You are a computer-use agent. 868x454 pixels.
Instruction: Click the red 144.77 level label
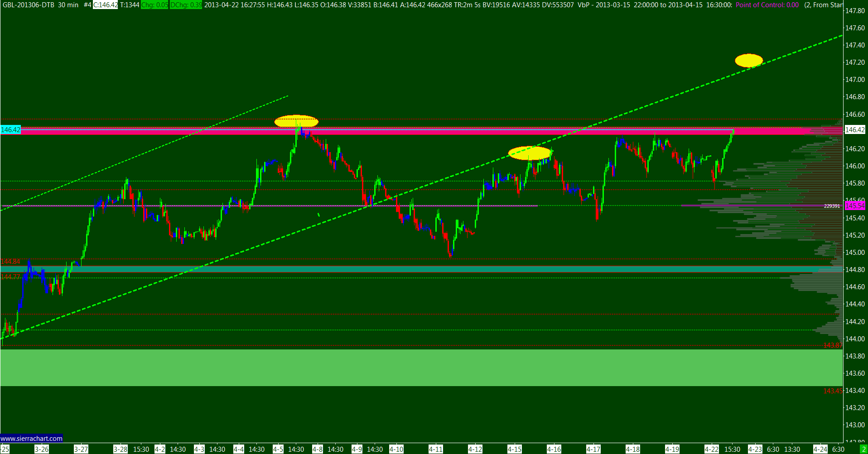click(x=10, y=277)
